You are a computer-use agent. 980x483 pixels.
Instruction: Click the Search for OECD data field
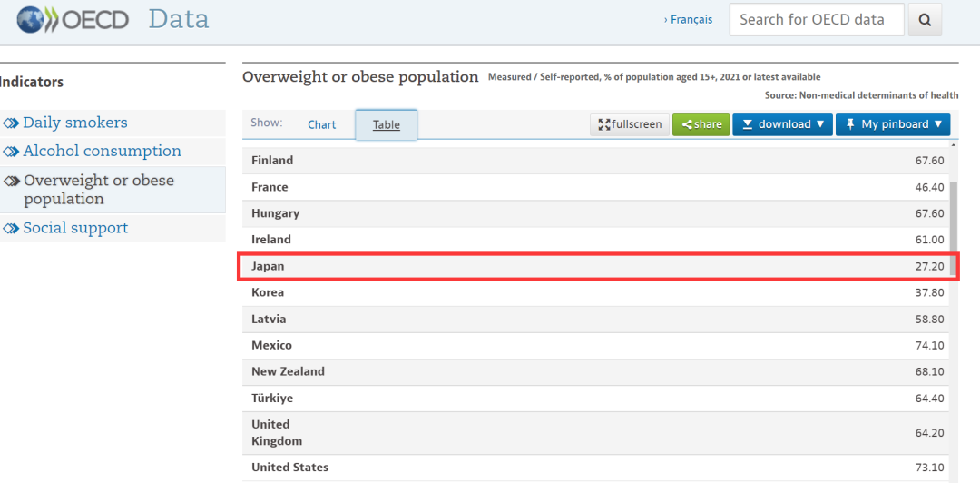point(816,20)
